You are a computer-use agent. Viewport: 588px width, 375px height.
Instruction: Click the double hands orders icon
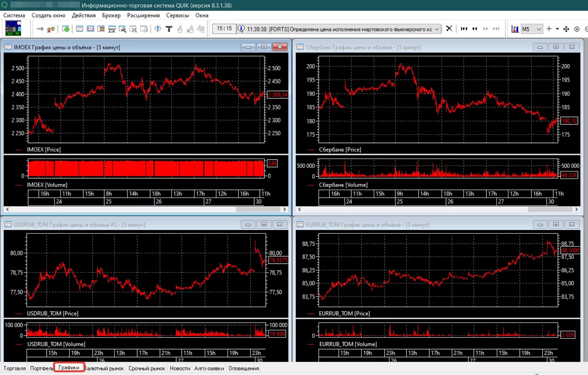coord(201,29)
